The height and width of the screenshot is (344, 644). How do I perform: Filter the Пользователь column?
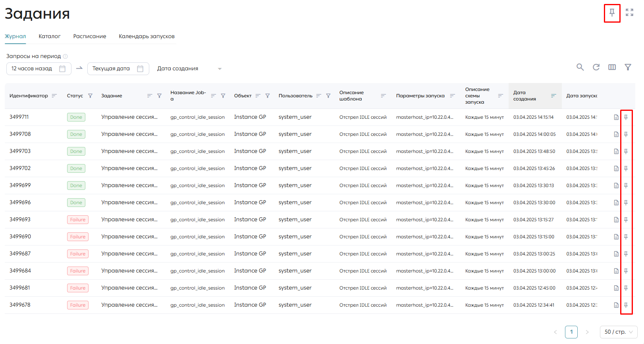coord(328,96)
